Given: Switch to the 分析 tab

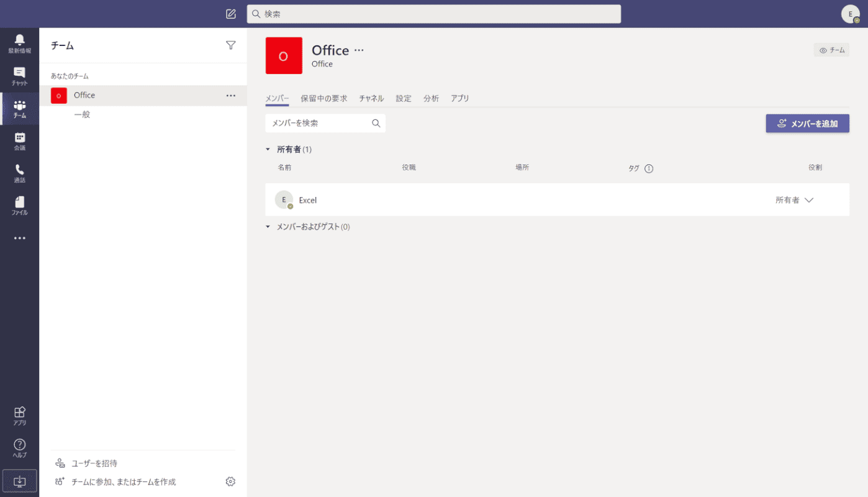Looking at the screenshot, I should click(431, 98).
